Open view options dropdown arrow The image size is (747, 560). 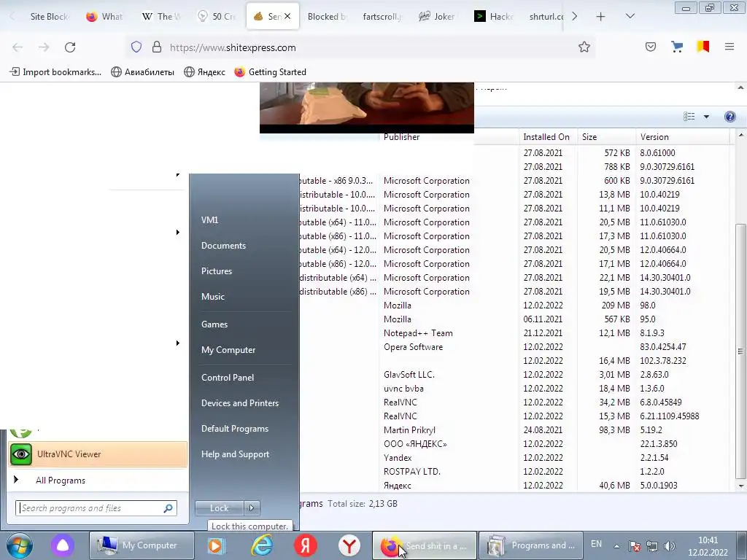(706, 117)
